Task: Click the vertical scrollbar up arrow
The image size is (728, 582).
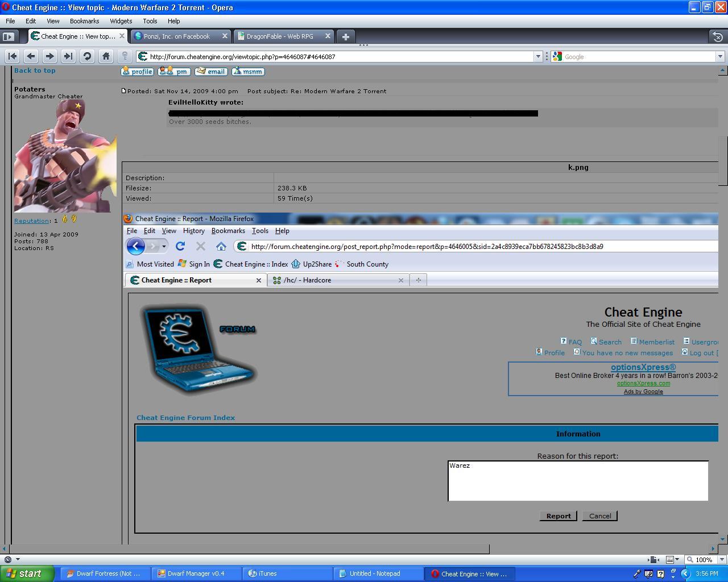Action: [x=723, y=70]
